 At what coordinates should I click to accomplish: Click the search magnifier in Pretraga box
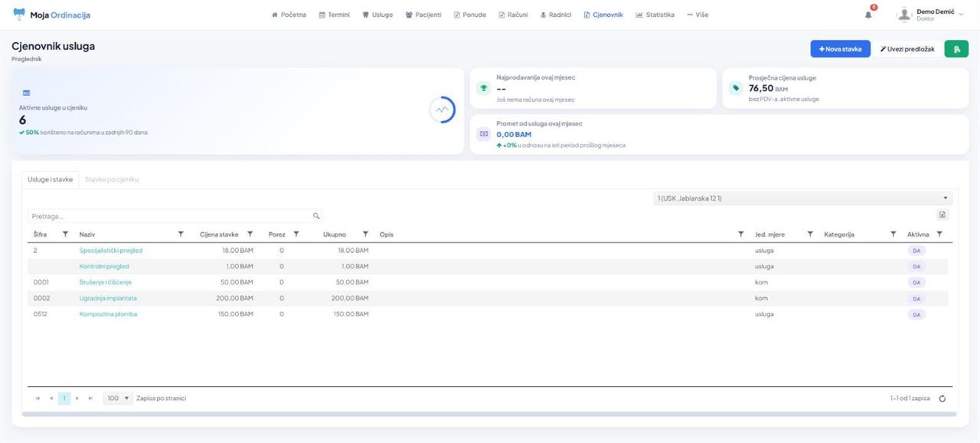coord(316,216)
